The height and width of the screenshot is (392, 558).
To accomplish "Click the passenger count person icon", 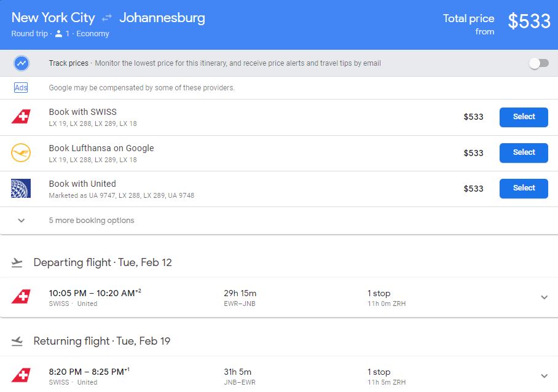I will click(x=58, y=34).
